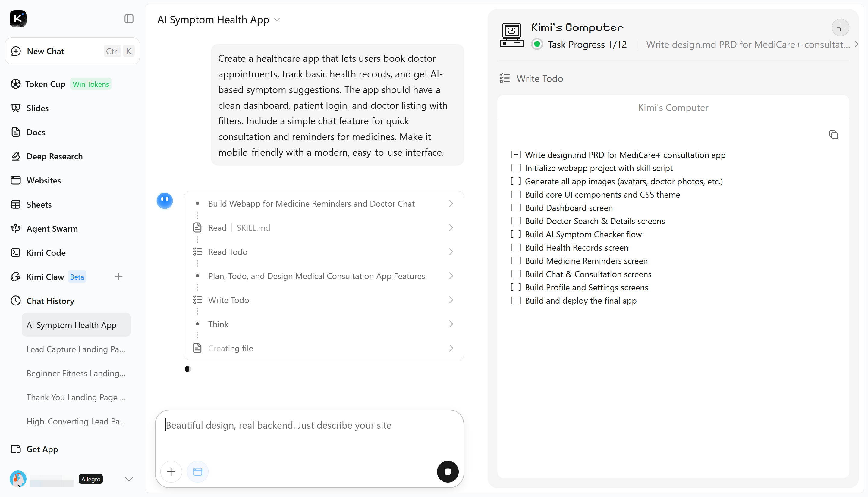868x497 pixels.
Task: Click the user profile avatar
Action: click(18, 479)
